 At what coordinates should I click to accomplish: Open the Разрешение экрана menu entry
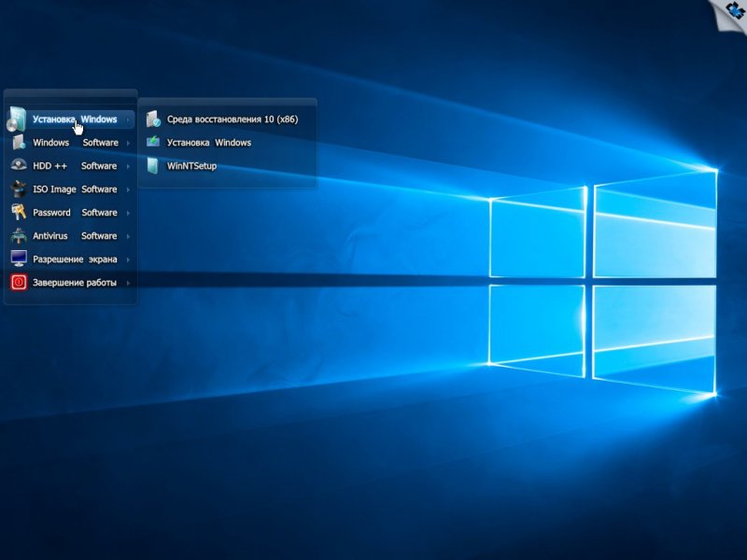pos(71,259)
